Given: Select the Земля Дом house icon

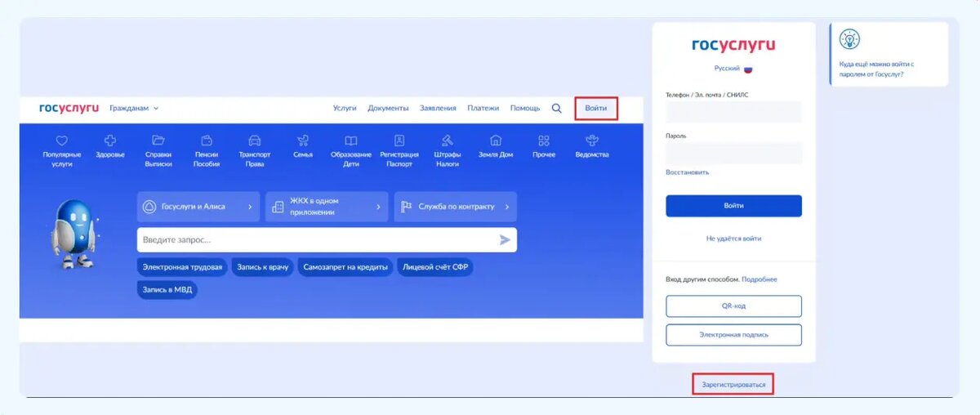Looking at the screenshot, I should 496,141.
